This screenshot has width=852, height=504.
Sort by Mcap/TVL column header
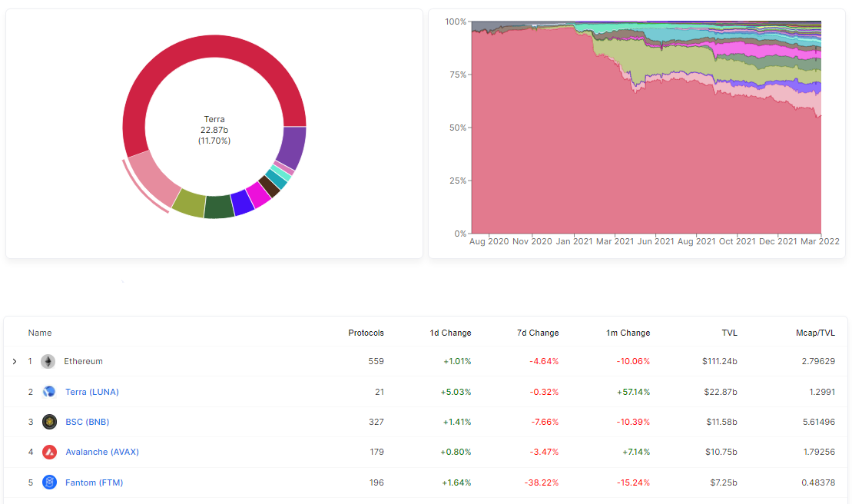(x=815, y=333)
